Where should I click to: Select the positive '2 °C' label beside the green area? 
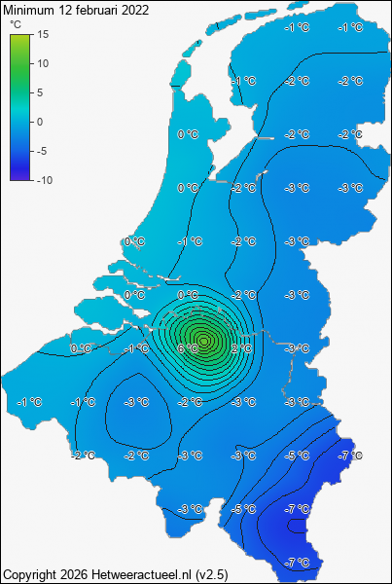click(x=242, y=348)
